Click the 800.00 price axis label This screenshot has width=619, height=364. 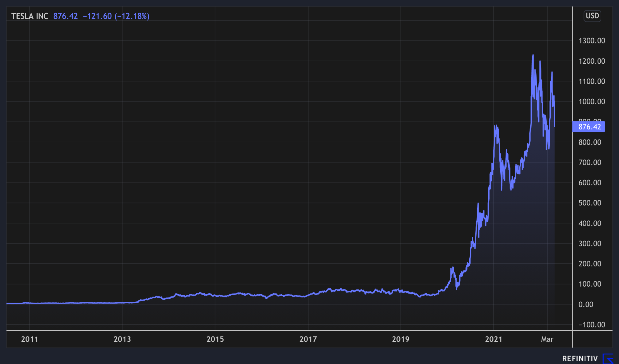[590, 142]
